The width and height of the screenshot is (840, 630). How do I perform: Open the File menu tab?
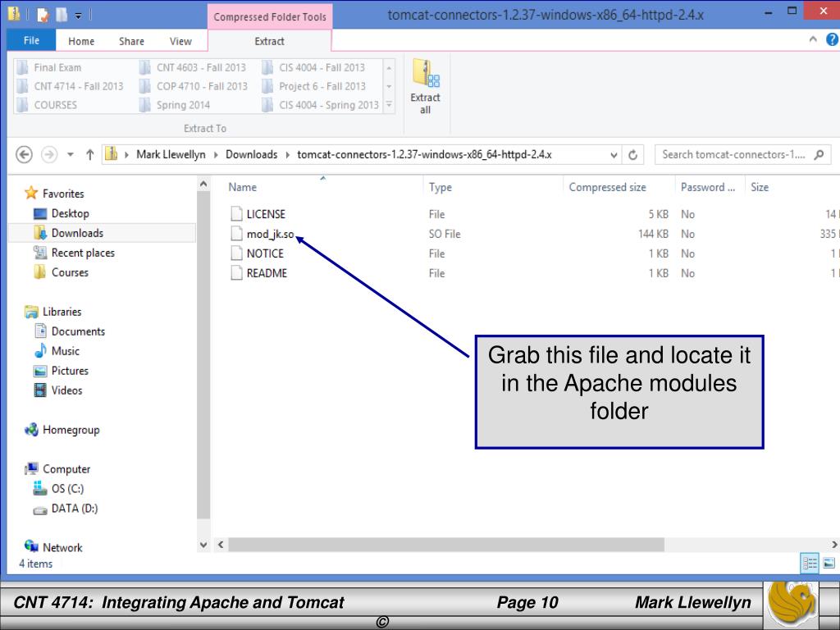coord(31,40)
